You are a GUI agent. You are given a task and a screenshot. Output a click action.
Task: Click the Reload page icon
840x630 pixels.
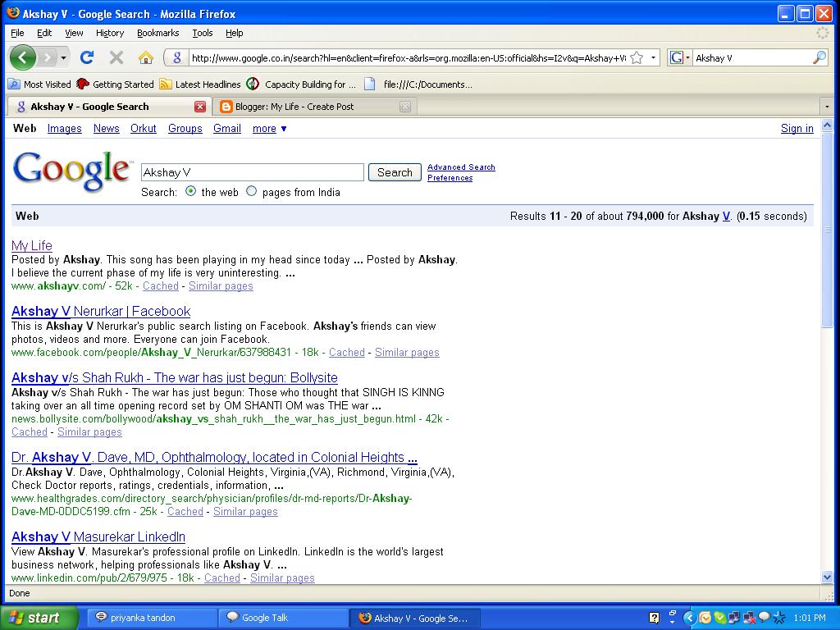pos(87,57)
